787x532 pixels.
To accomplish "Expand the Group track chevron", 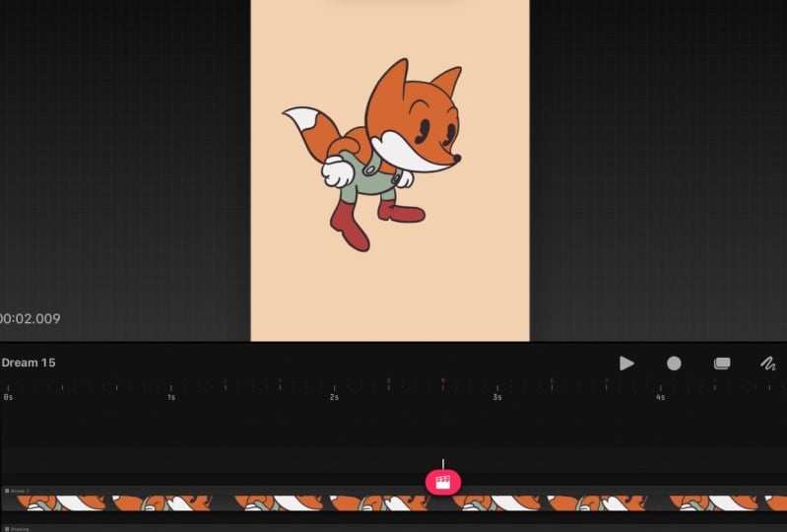I will tap(29, 490).
